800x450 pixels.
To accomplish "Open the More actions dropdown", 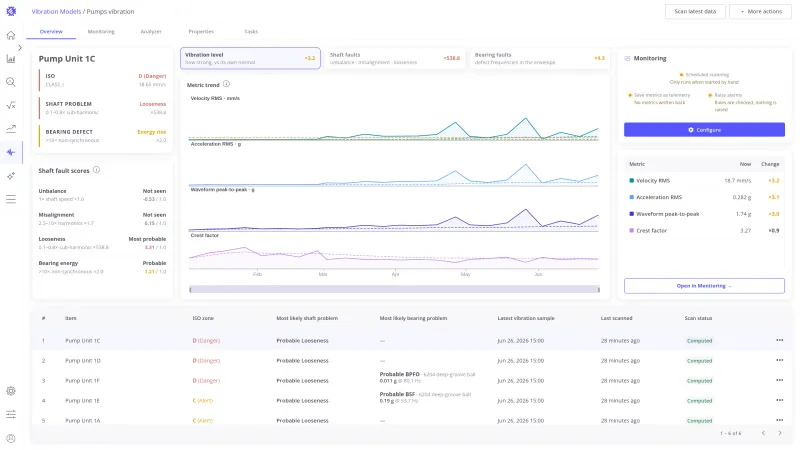I will click(x=760, y=11).
